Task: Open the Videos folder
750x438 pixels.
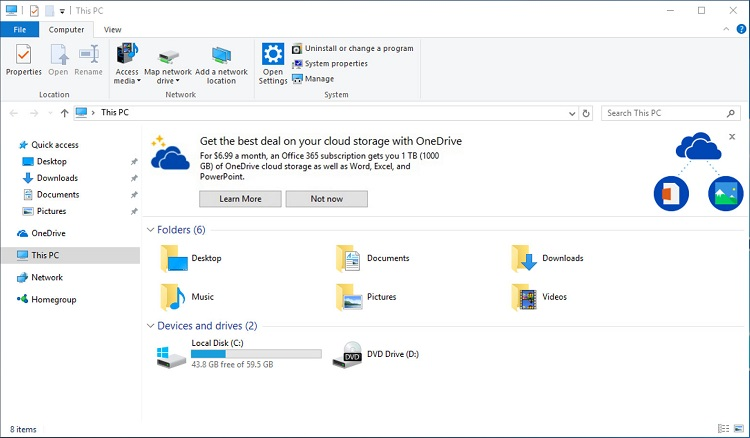Action: 539,297
